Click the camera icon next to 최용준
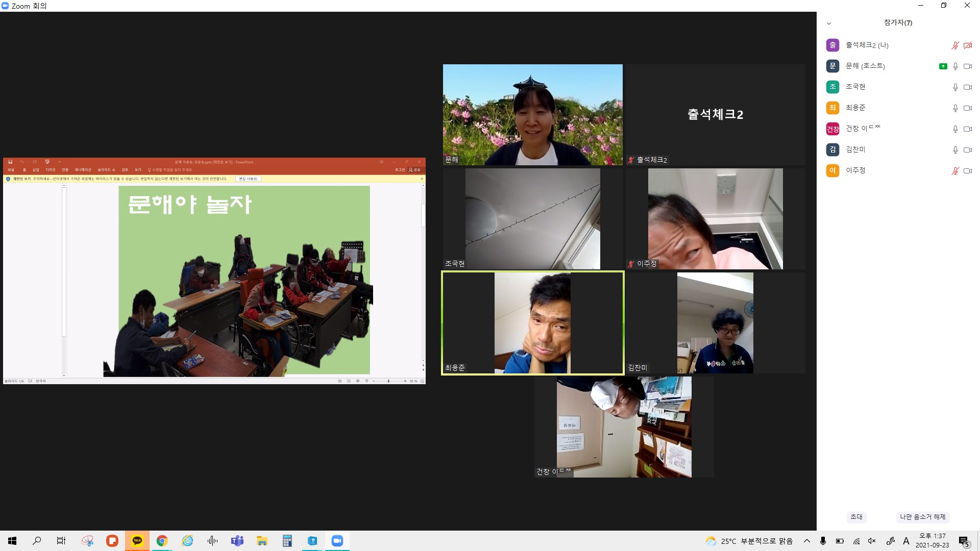This screenshot has height=551, width=980. [x=967, y=108]
